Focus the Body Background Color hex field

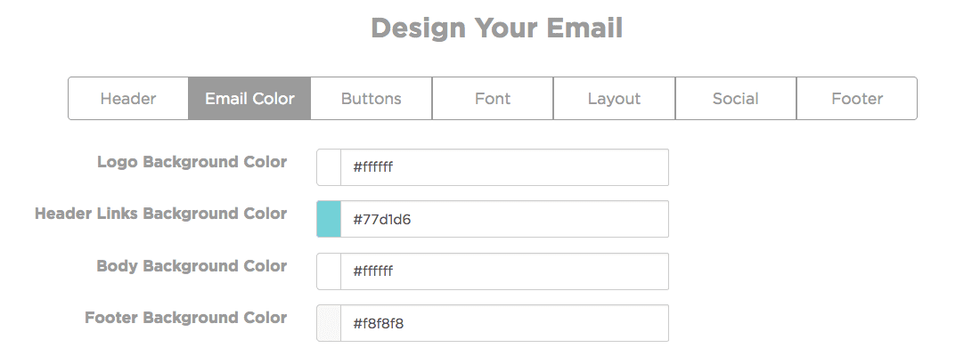click(x=503, y=271)
